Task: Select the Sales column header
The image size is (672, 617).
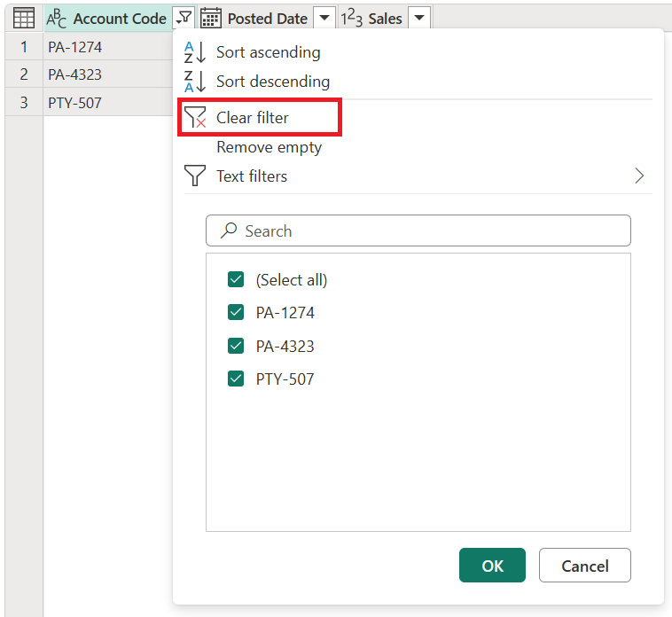Action: click(385, 19)
